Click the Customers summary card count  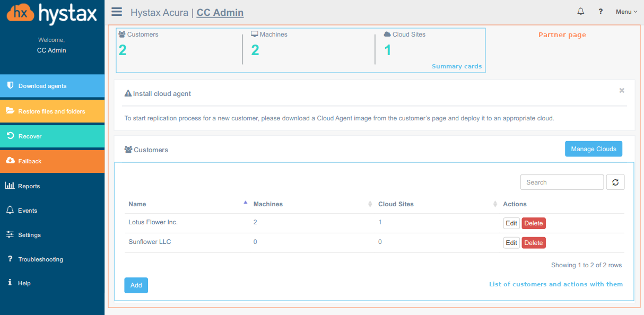(123, 50)
